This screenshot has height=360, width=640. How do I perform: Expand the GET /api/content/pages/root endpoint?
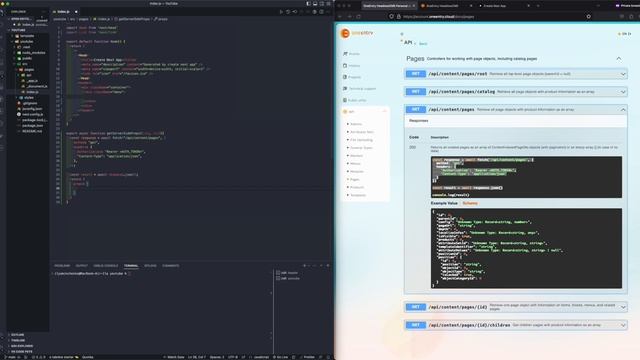(x=516, y=74)
